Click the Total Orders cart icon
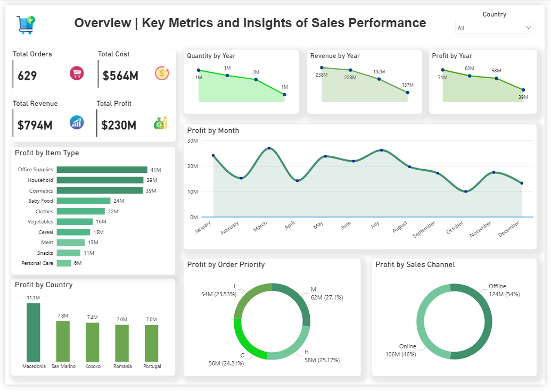Viewport: 551px width, 392px height. click(x=77, y=73)
